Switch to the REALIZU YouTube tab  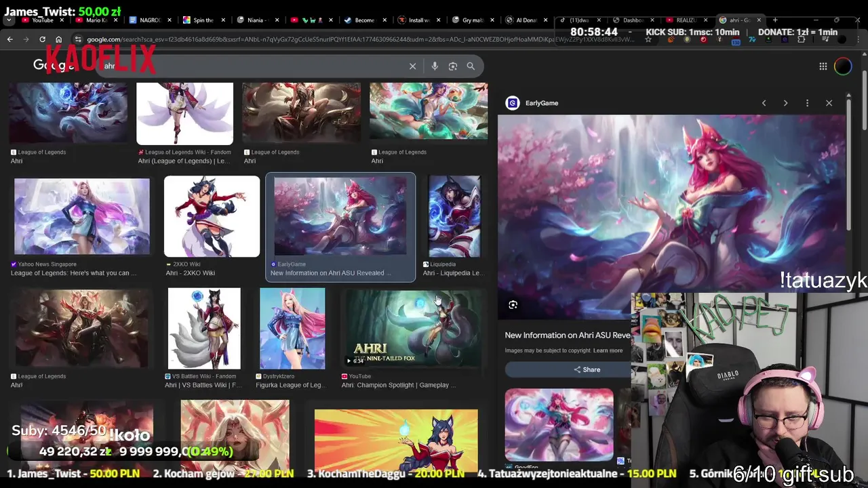(x=686, y=20)
